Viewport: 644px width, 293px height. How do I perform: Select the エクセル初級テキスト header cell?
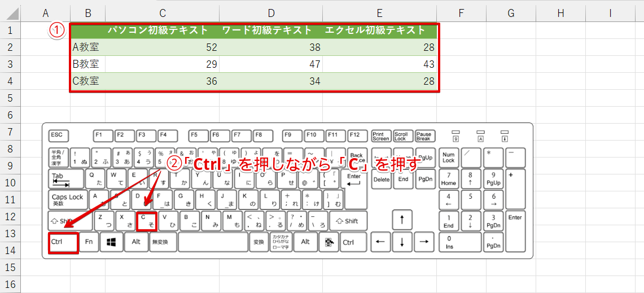pos(375,30)
